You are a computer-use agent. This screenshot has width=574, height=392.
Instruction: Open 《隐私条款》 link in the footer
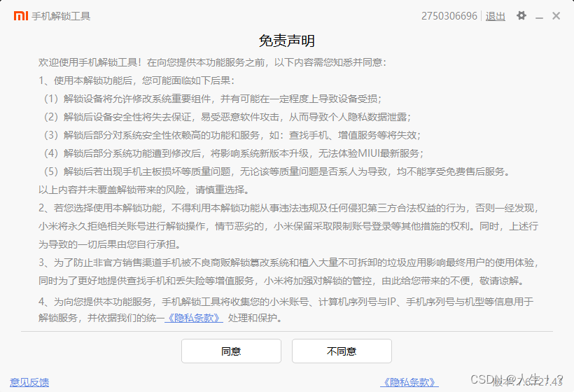(409, 382)
